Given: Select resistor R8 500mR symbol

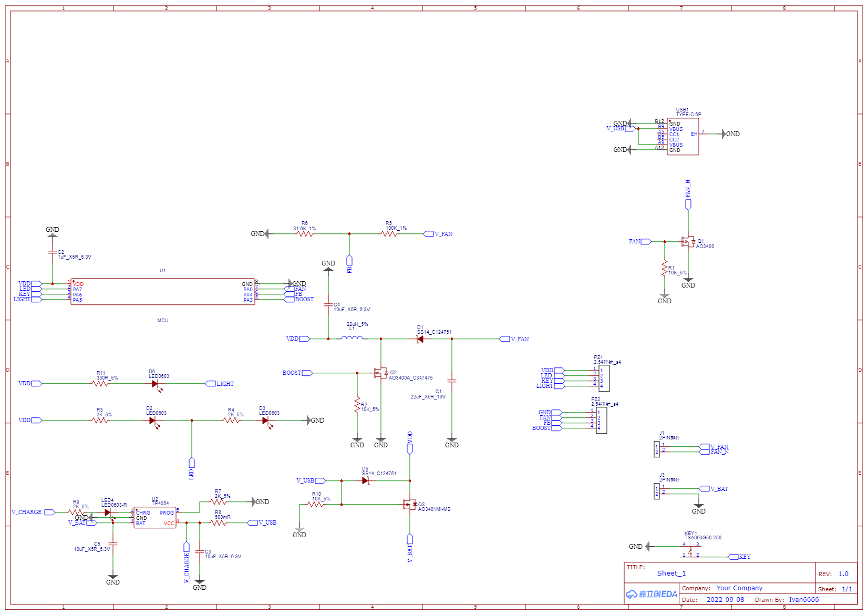Looking at the screenshot, I should (218, 523).
